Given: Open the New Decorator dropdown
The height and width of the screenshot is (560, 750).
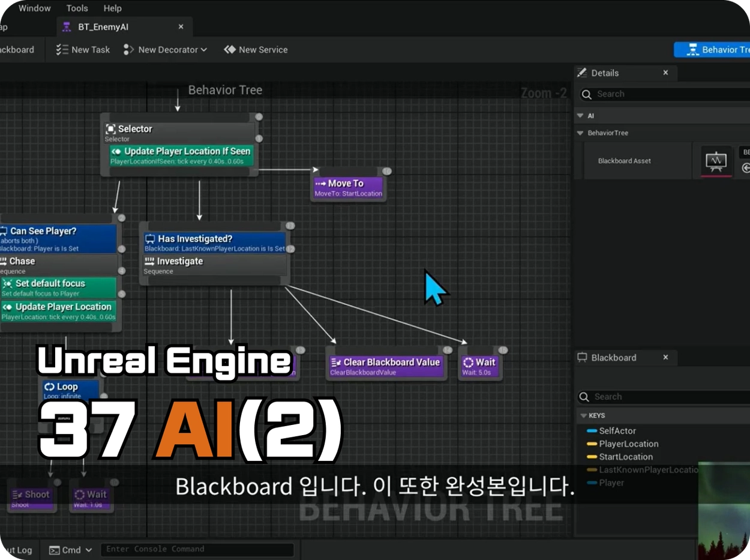Looking at the screenshot, I should point(165,50).
